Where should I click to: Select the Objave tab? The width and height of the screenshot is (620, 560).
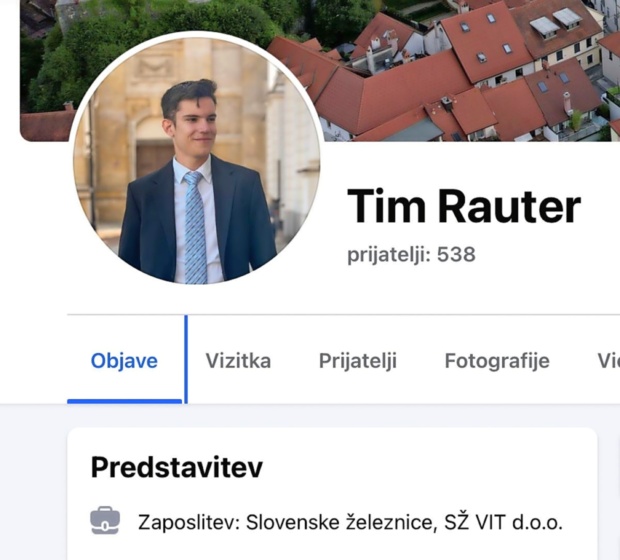(124, 361)
